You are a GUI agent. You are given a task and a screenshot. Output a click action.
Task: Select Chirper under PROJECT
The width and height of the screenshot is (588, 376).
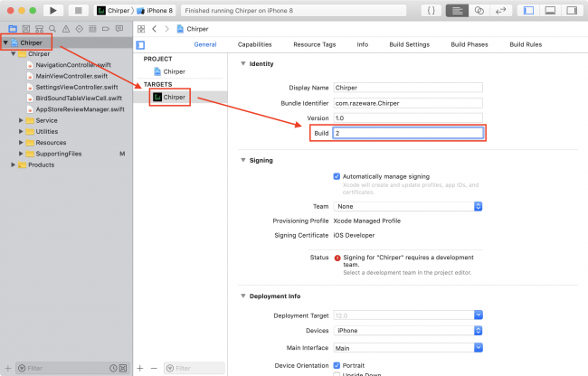click(169, 71)
